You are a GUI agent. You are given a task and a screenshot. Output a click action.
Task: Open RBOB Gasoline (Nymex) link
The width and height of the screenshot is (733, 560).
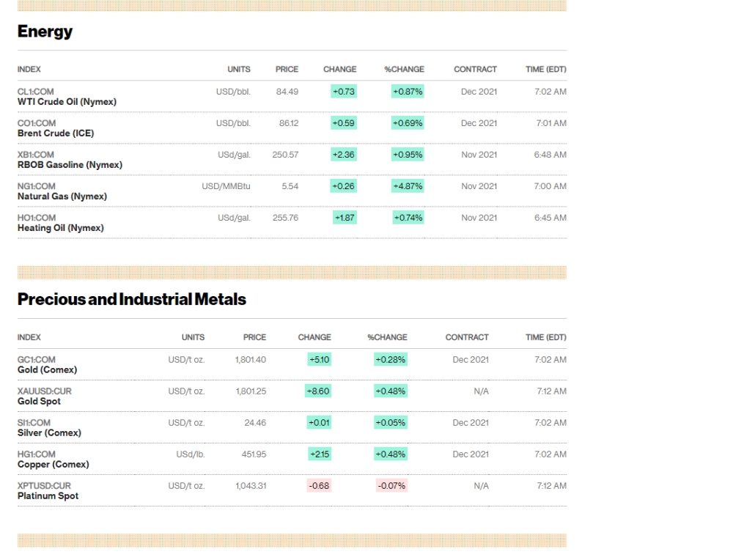click(70, 165)
